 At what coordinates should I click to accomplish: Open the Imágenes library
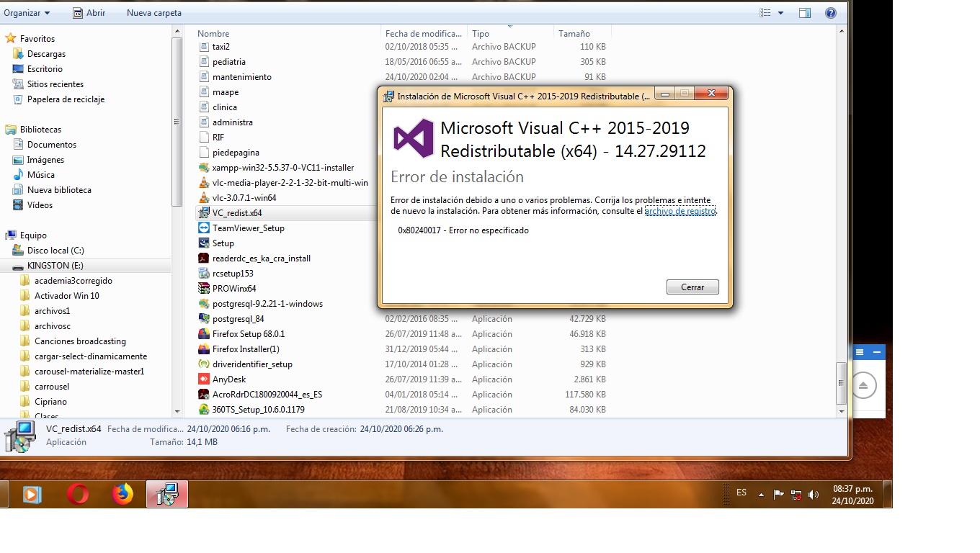click(45, 160)
